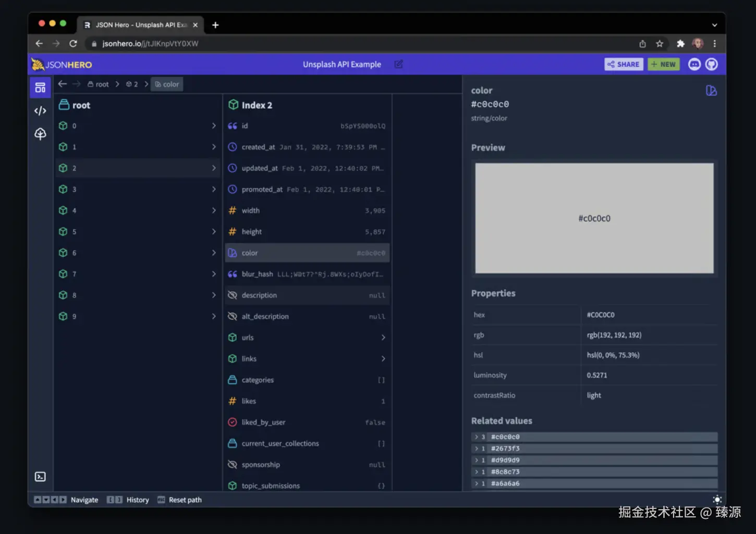Image resolution: width=756 pixels, height=534 pixels.
Task: Click the SHARE button
Action: point(624,64)
